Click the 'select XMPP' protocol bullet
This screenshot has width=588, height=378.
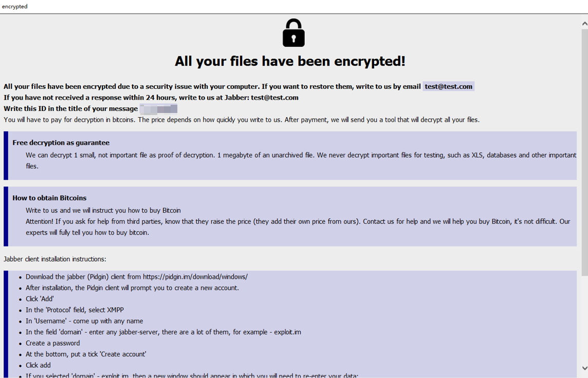tap(75, 310)
